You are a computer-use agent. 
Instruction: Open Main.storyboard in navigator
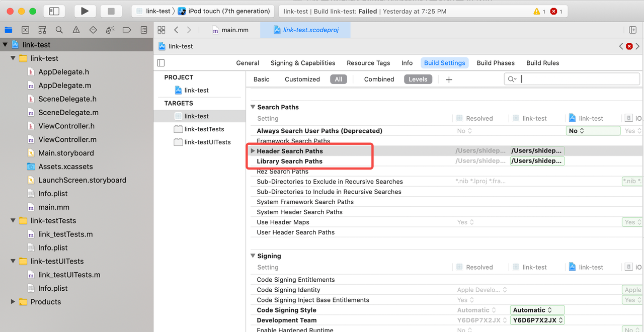pyautogui.click(x=66, y=153)
